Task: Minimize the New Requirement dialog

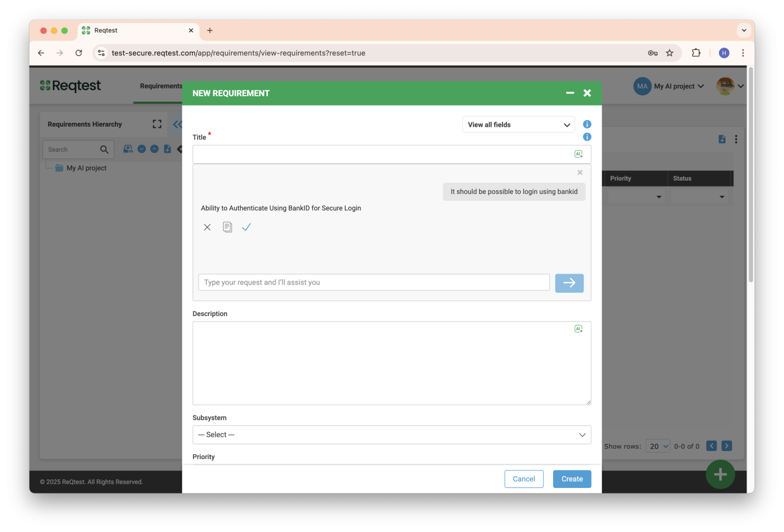Action: (x=570, y=93)
